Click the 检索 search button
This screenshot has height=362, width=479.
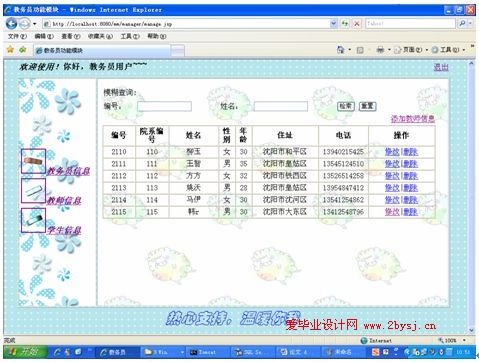pos(346,106)
